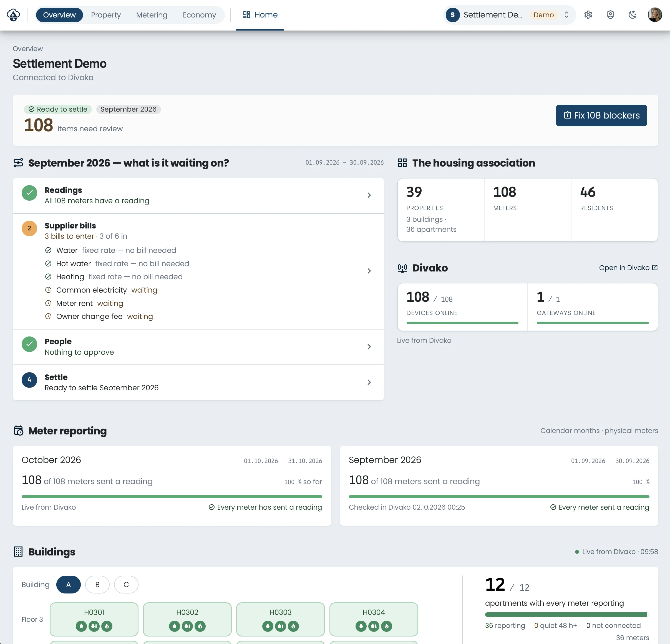This screenshot has height=644, width=670.
Task: Switch to the Economy tab
Action: click(199, 15)
